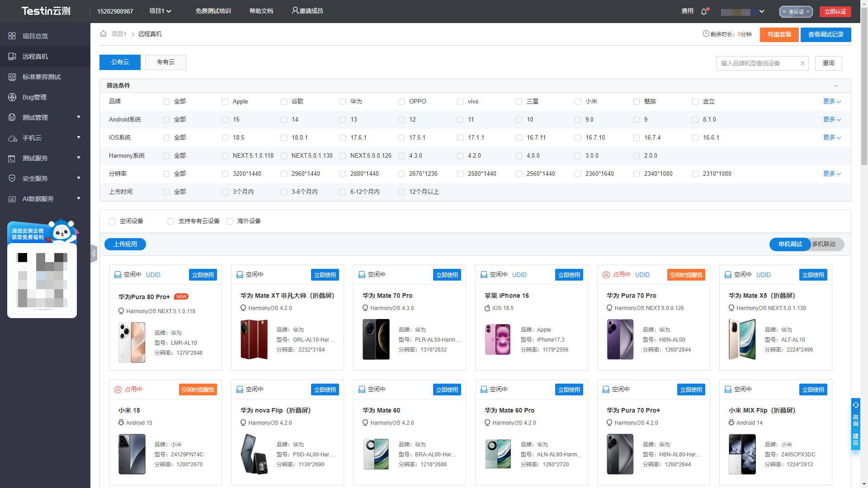Click the home icon in breadcrumb

click(x=103, y=34)
